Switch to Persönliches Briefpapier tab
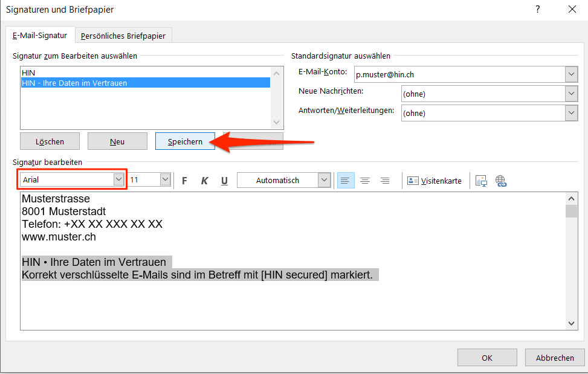Viewport: 588px width, 374px height. (x=123, y=36)
